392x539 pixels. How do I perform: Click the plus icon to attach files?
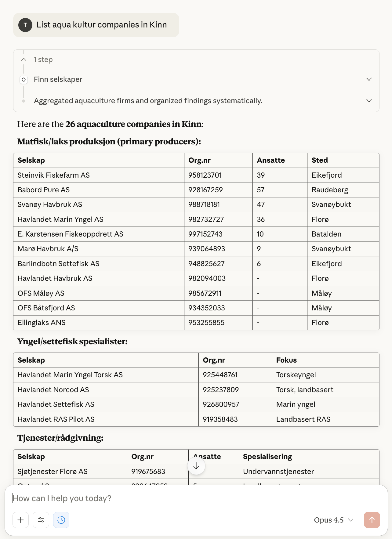coord(20,520)
